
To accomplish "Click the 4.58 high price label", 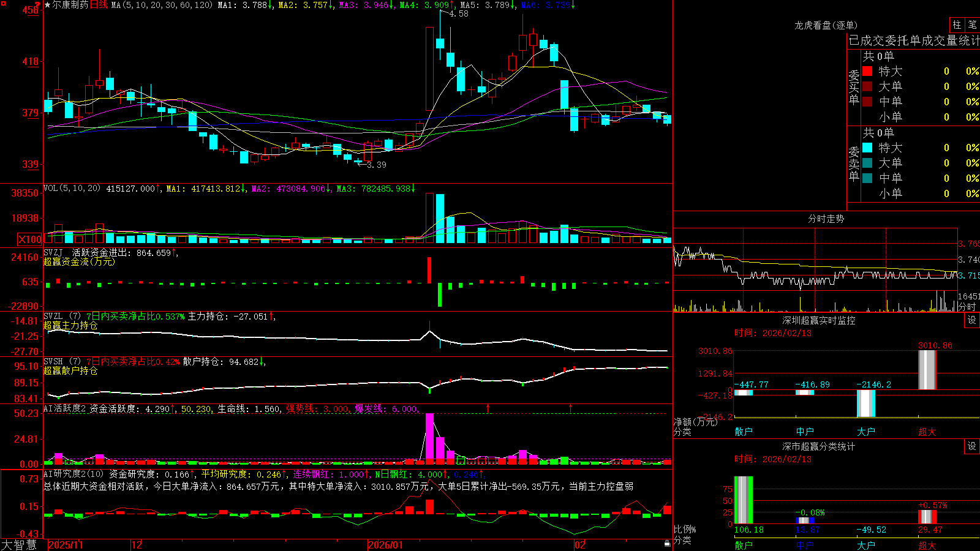I will [x=459, y=13].
